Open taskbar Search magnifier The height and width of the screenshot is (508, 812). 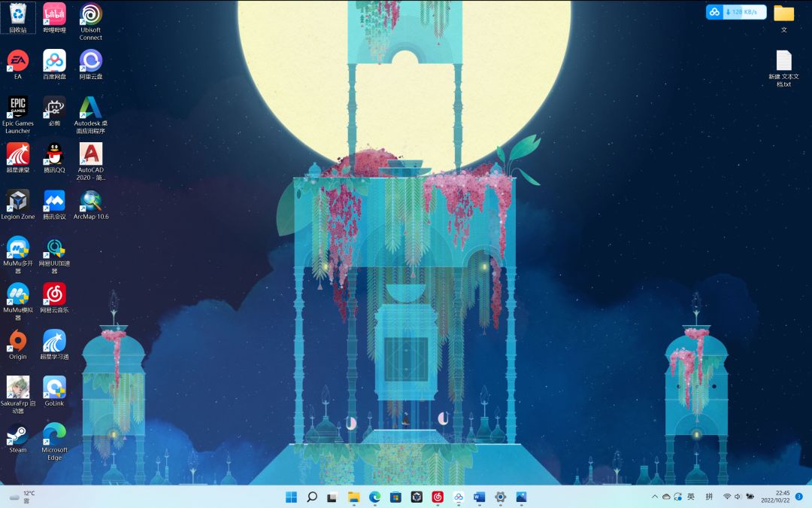312,497
